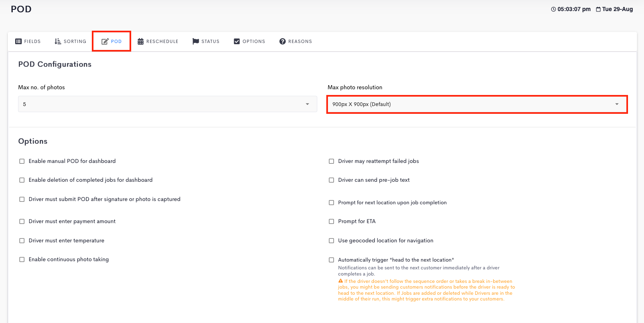Toggle the Prompt for ETA checkbox
The image size is (644, 323).
coord(332,221)
